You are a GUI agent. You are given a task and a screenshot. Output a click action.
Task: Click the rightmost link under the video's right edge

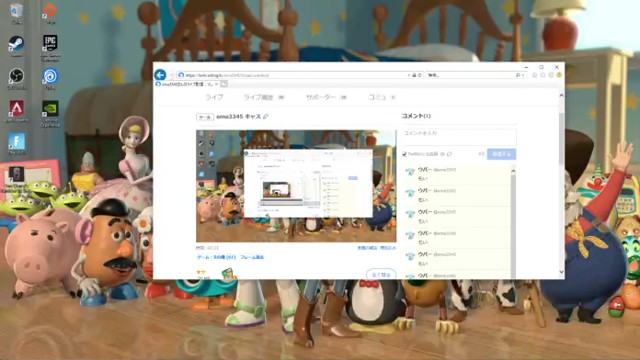click(388, 248)
